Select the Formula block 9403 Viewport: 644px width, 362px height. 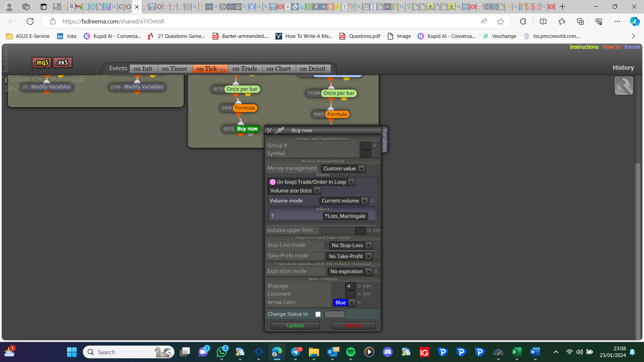pos(337,114)
